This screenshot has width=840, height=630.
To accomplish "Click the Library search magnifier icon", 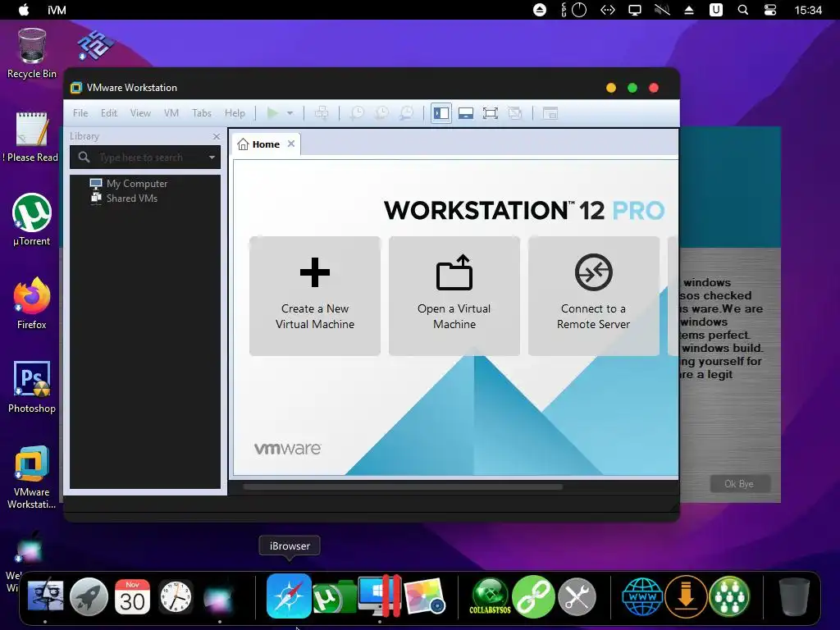I will [x=84, y=157].
